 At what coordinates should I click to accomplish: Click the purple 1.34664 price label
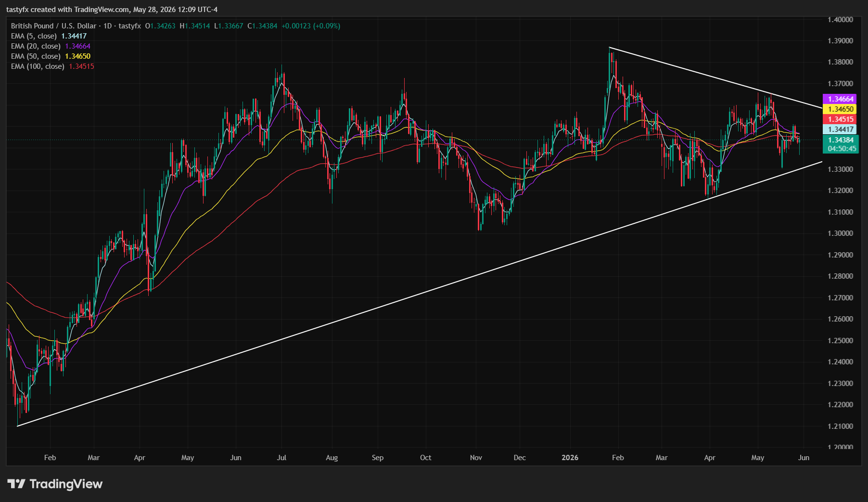click(841, 99)
